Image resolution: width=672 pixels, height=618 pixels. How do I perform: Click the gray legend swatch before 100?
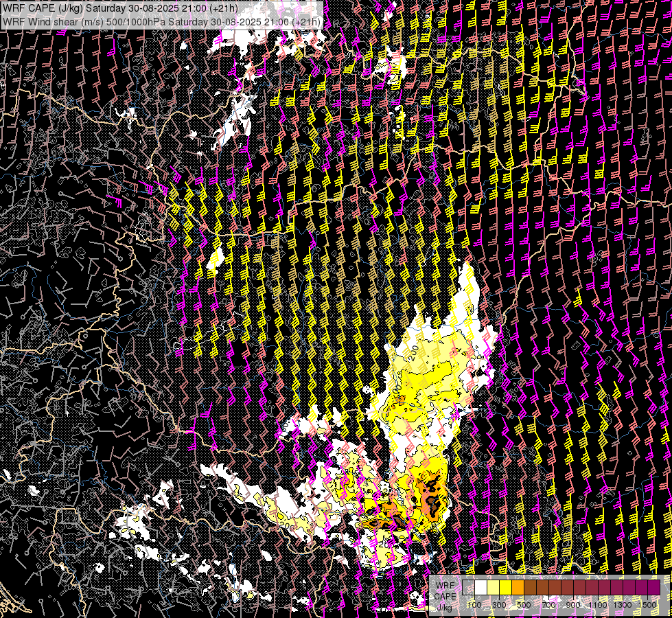tap(468, 587)
